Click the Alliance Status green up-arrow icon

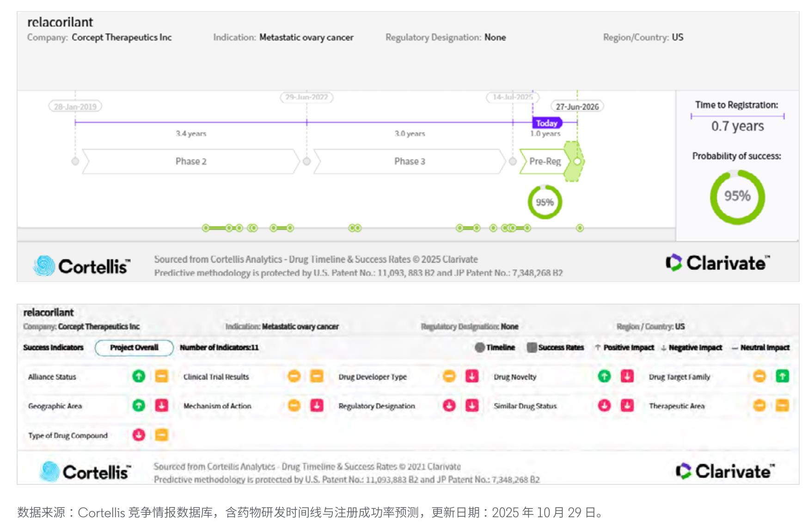[x=139, y=376]
